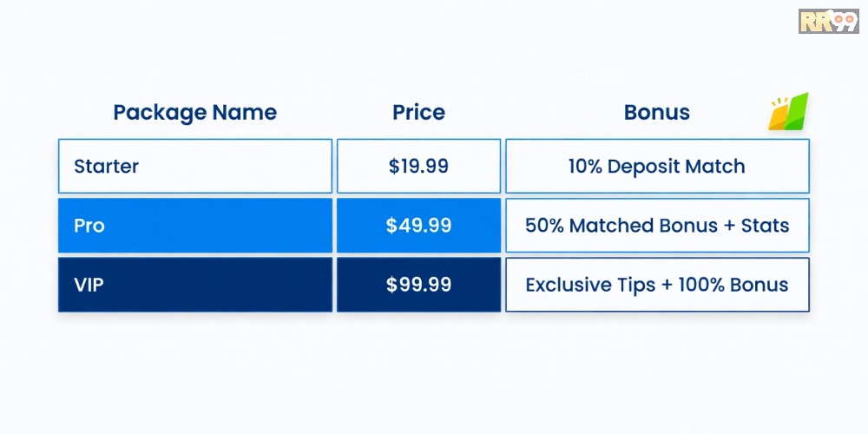Select the $99.99 price cell

click(418, 285)
